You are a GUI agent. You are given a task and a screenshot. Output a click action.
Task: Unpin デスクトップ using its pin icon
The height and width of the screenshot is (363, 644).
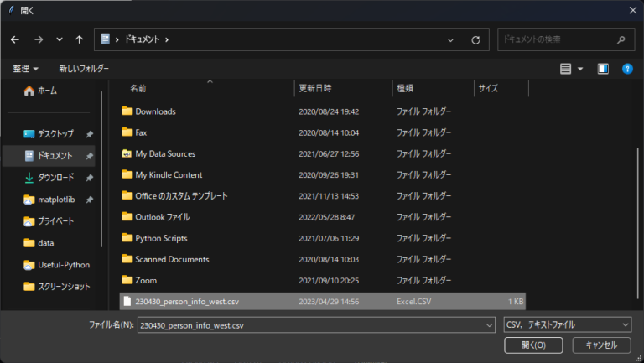pos(89,134)
